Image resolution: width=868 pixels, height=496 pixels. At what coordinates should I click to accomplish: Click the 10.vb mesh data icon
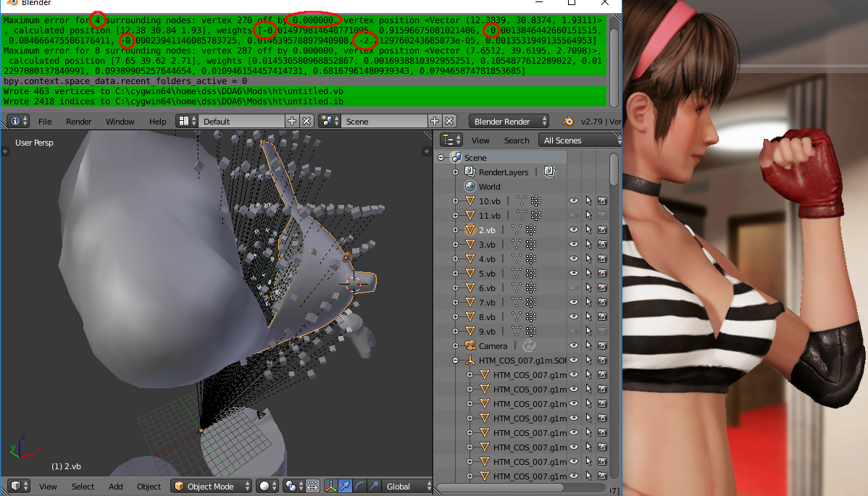521,201
